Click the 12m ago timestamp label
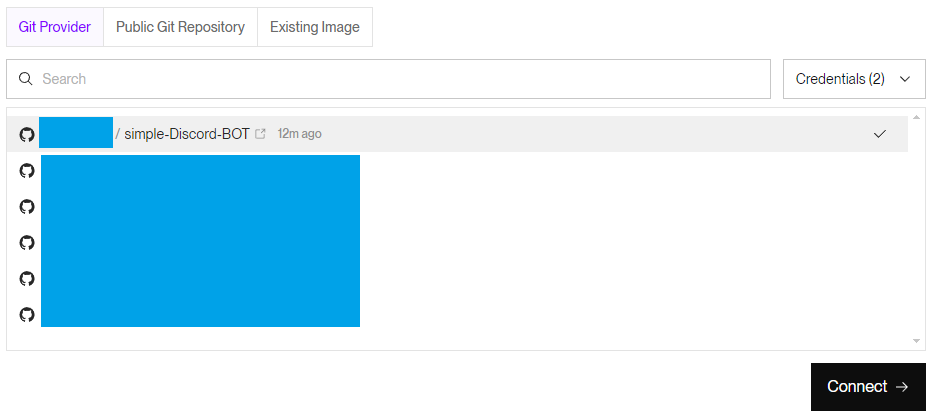The width and height of the screenshot is (934, 420). [x=299, y=134]
